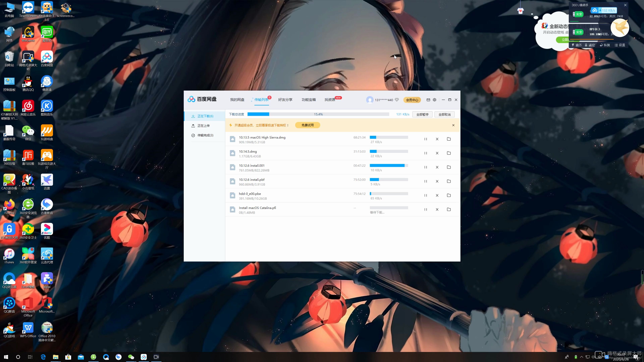Select 传输完成(3) in sidebar
Image resolution: width=644 pixels, height=362 pixels.
(204, 135)
